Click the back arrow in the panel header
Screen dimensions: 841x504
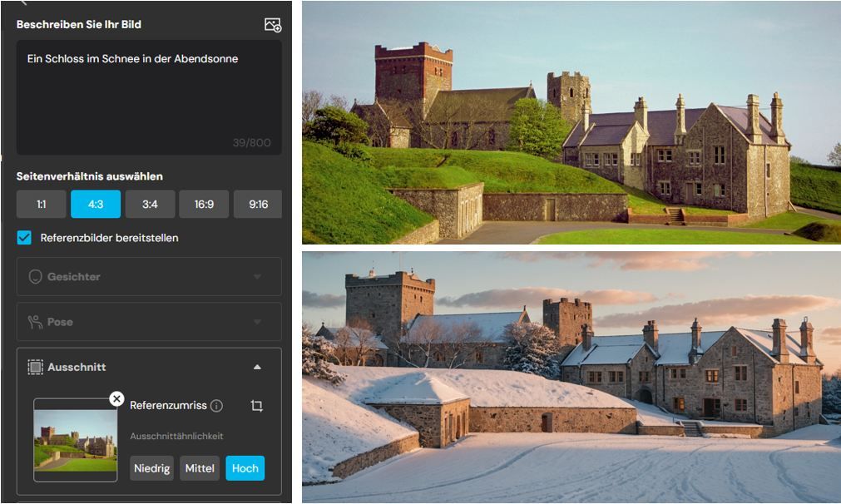tap(23, 2)
